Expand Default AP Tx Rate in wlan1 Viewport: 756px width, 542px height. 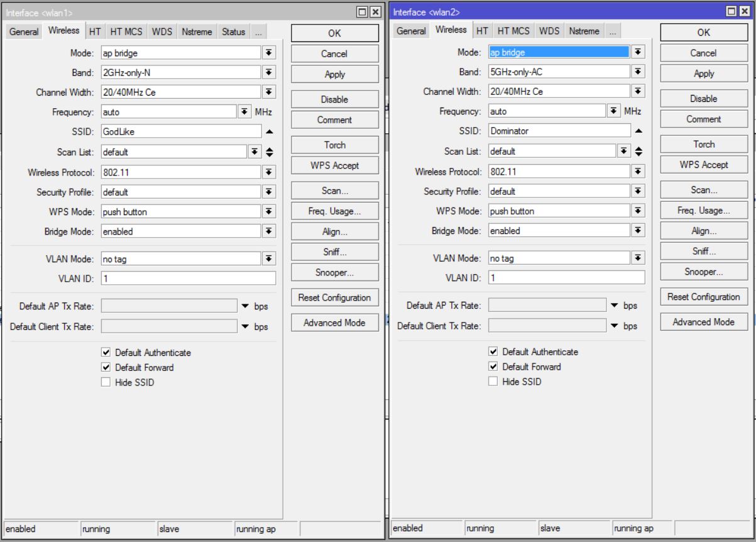pyautogui.click(x=246, y=306)
